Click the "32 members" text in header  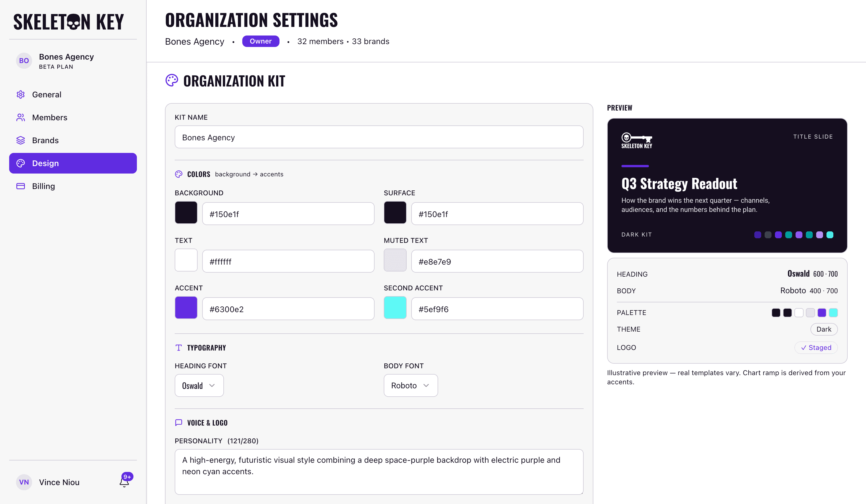click(x=320, y=41)
